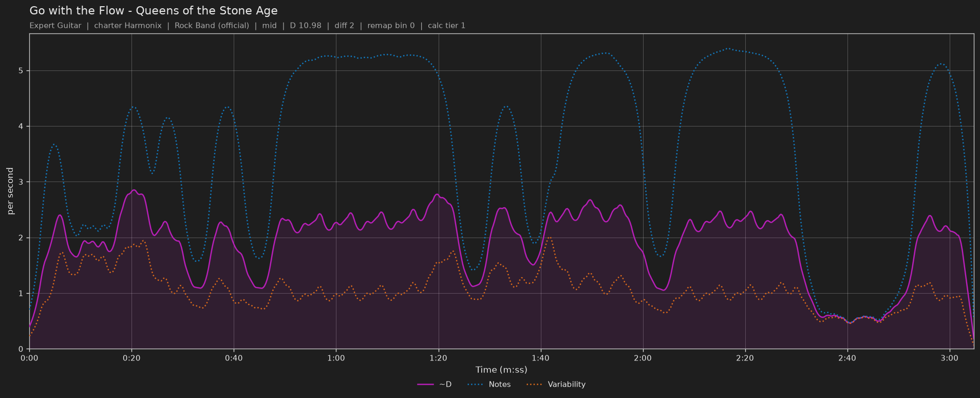Click the 1:00 x-axis tick label

(336, 358)
